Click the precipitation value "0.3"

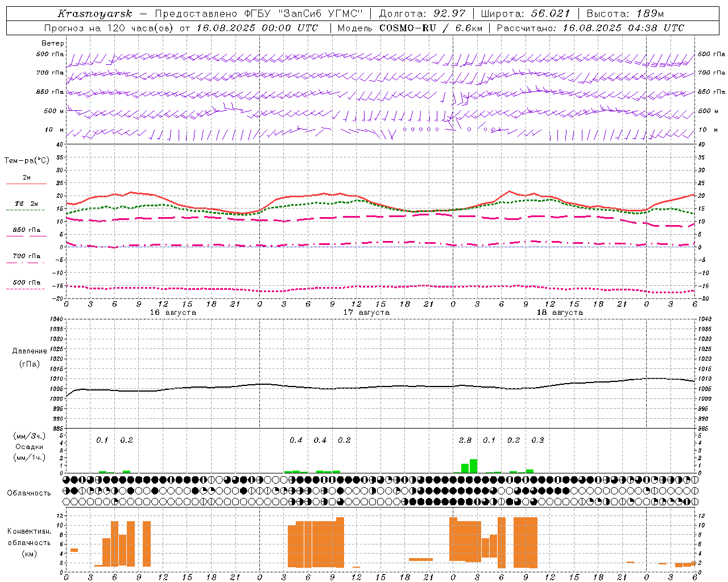[x=537, y=440]
